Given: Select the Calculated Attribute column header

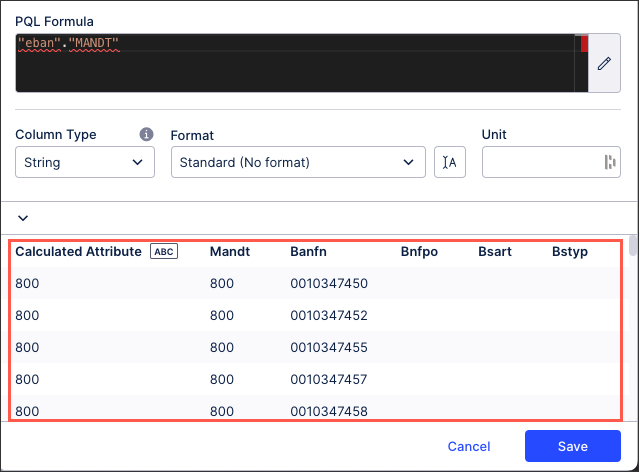Looking at the screenshot, I should (x=78, y=251).
